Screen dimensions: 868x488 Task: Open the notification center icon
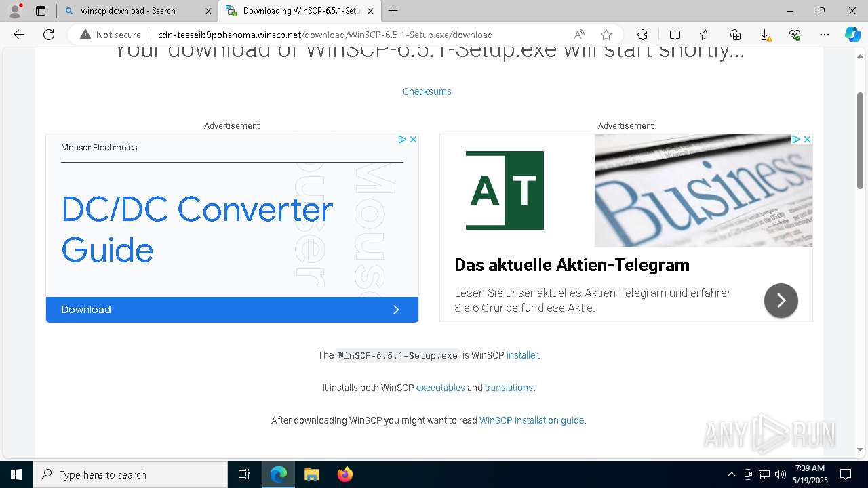click(846, 474)
